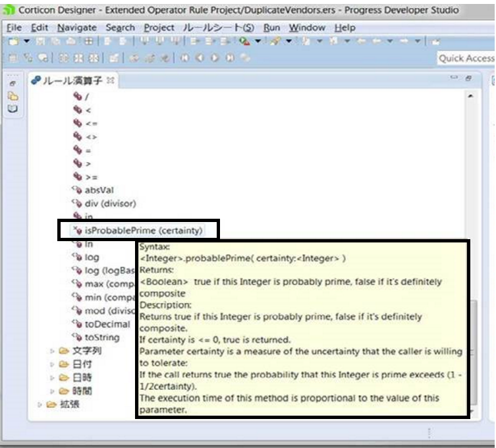Expand the 文字列 folder
The width and height of the screenshot is (496, 448).
coord(52,350)
